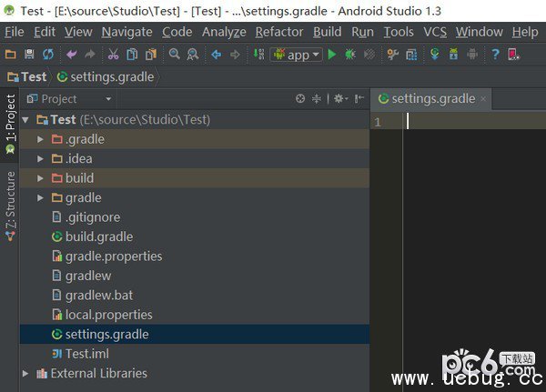Screen dimensions: 546x392
Task: Click the Collapse All icon in Project panel
Action: click(x=316, y=99)
